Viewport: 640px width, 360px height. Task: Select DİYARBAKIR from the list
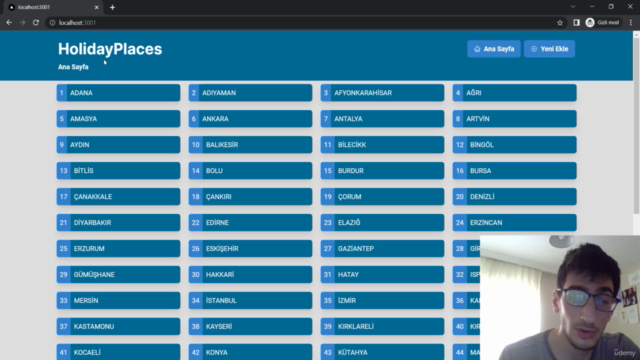[118, 223]
